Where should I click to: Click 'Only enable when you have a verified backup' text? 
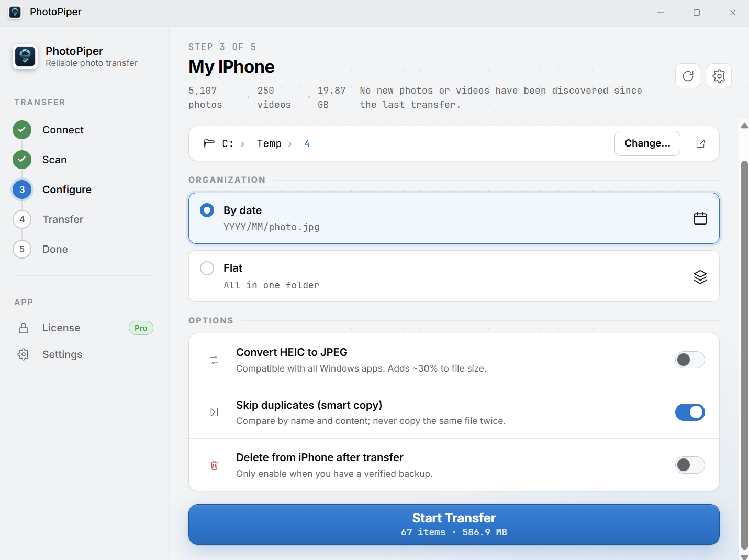[x=334, y=474]
